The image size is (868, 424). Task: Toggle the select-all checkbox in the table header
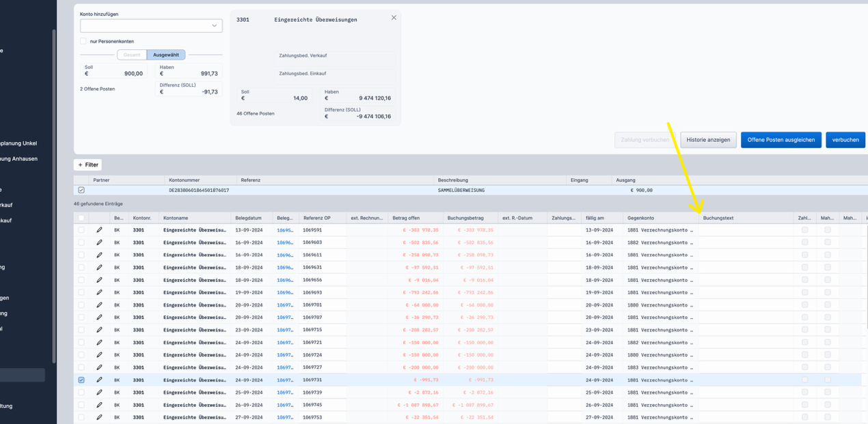[x=81, y=218]
